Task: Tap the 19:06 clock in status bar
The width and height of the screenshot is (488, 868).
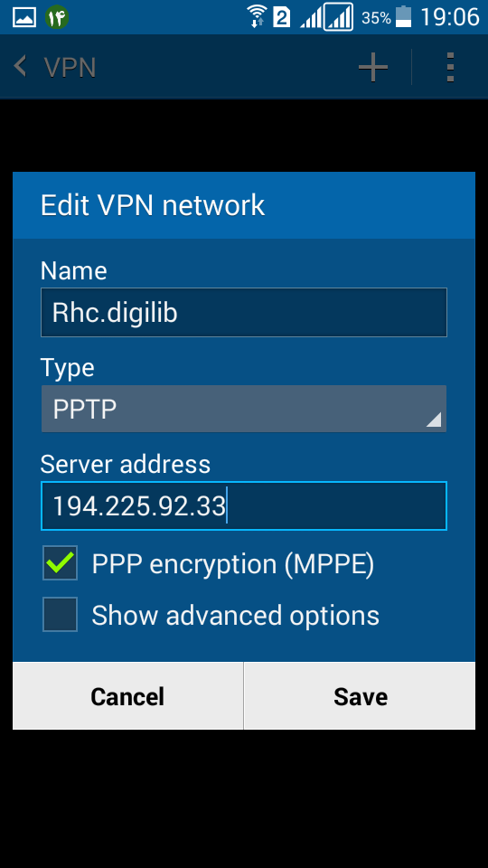Action: tap(449, 17)
